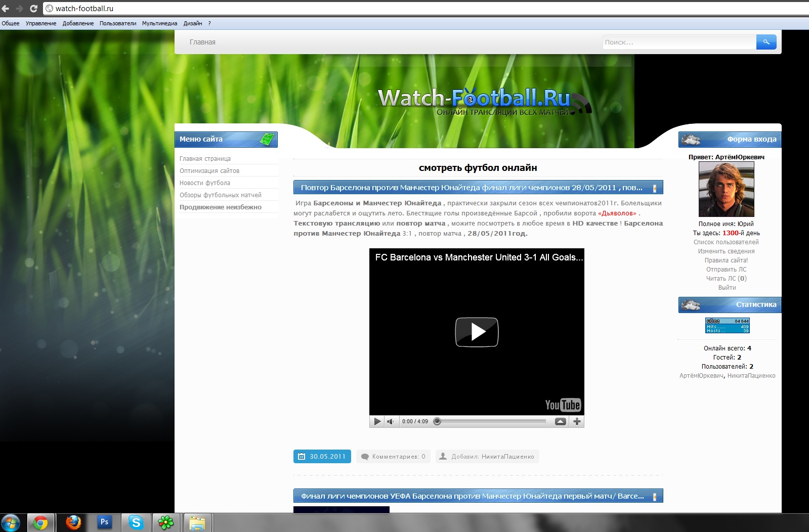The height and width of the screenshot is (532, 809).
Task: Reload the page with refresh icon
Action: tap(33, 8)
